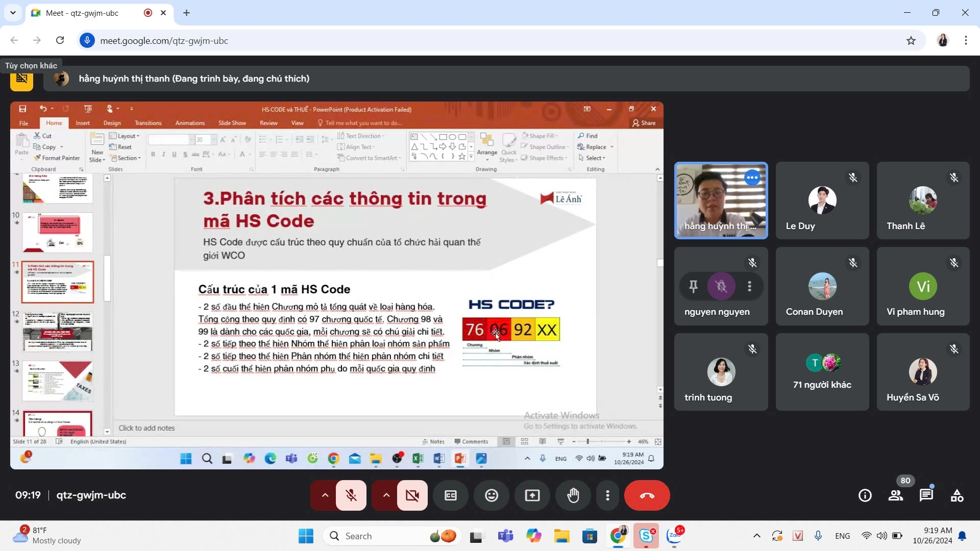Open a new browser tab

(186, 13)
